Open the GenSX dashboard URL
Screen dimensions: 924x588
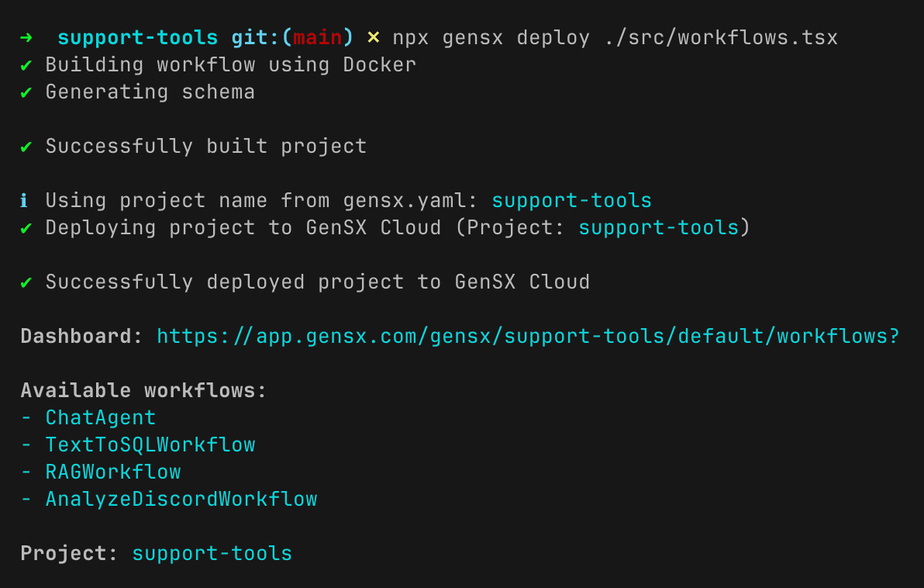tap(528, 336)
